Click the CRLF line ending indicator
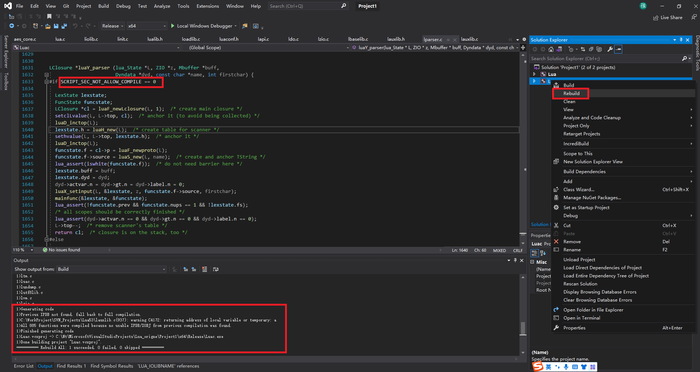 pyautogui.click(x=518, y=251)
